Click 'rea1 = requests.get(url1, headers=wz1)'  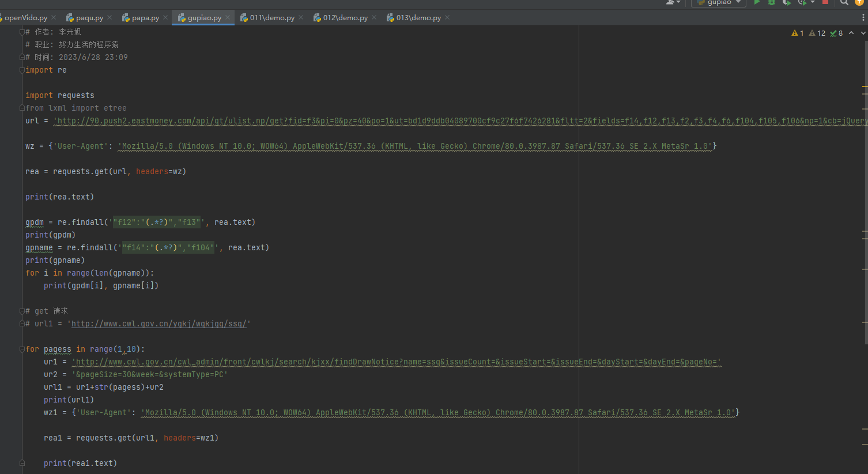point(131,438)
